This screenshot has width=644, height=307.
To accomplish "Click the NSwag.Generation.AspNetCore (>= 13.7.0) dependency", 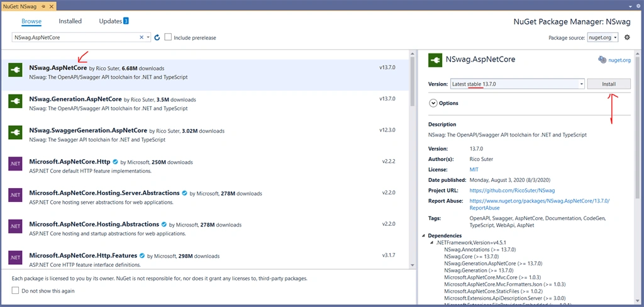I will 493,264.
